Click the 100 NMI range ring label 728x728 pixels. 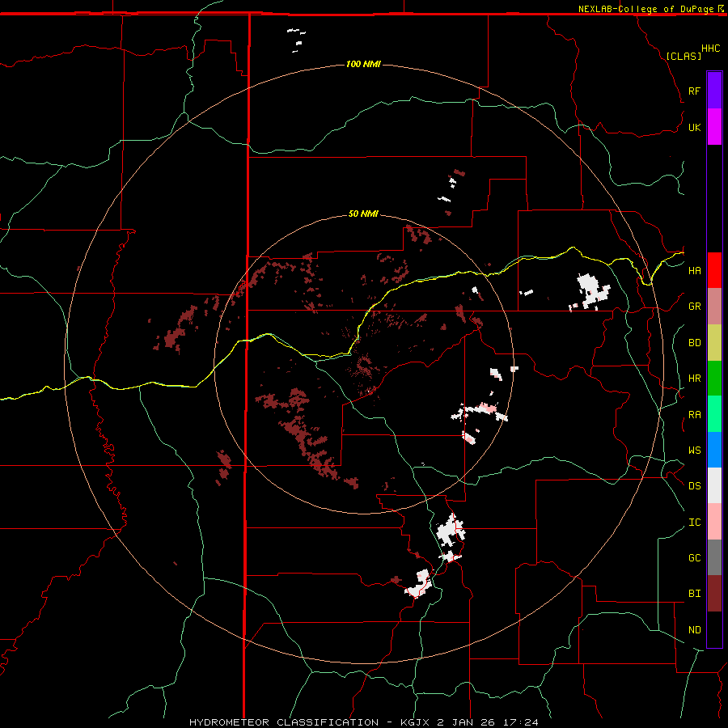click(363, 64)
